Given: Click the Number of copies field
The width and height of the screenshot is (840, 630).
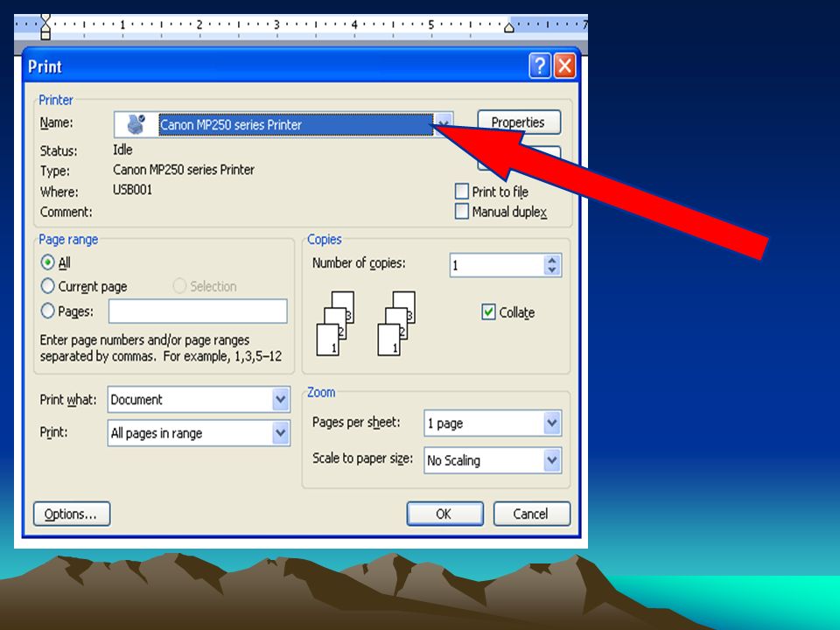Looking at the screenshot, I should 497,265.
